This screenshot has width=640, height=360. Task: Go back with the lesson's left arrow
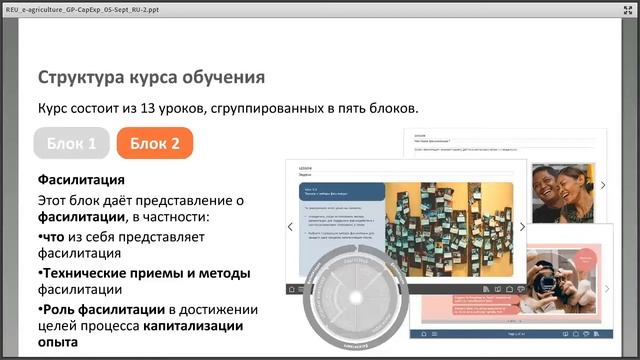pos(290,227)
